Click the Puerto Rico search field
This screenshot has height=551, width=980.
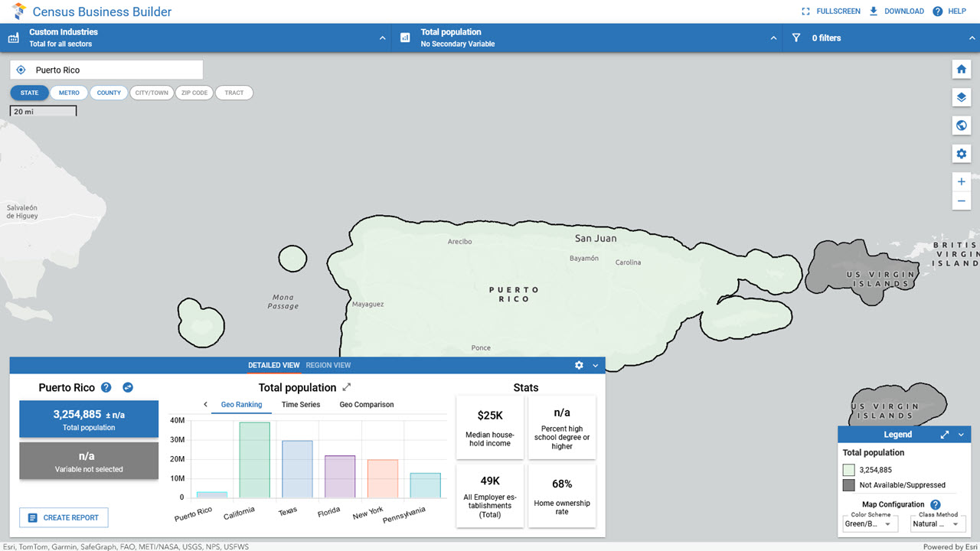pyautogui.click(x=106, y=69)
